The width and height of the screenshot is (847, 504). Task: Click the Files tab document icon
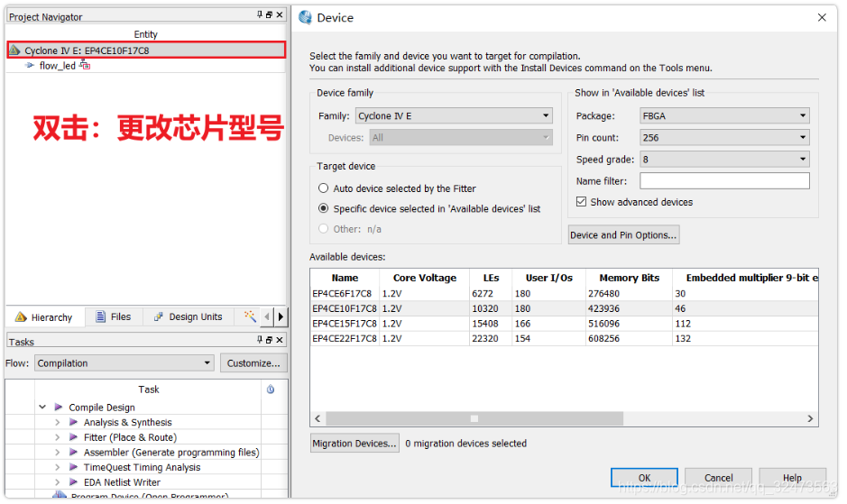coord(100,316)
